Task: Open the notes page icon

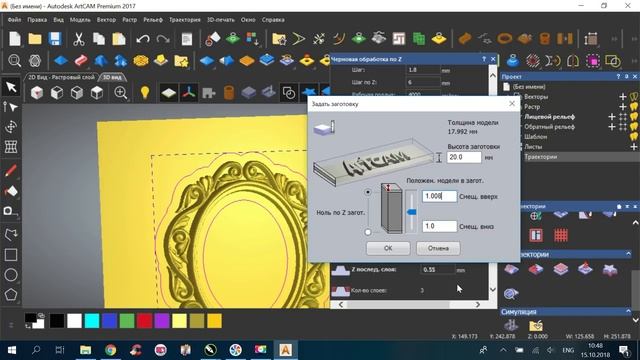Action: 187,39
